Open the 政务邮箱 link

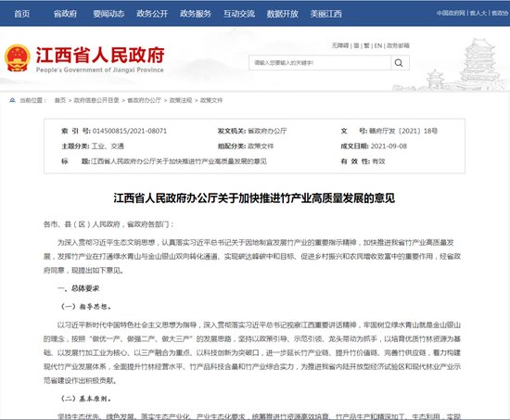398,45
